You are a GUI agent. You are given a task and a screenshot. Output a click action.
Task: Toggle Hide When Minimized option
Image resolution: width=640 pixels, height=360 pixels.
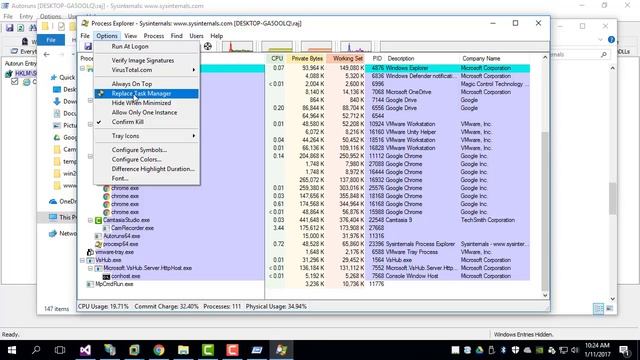coord(141,103)
